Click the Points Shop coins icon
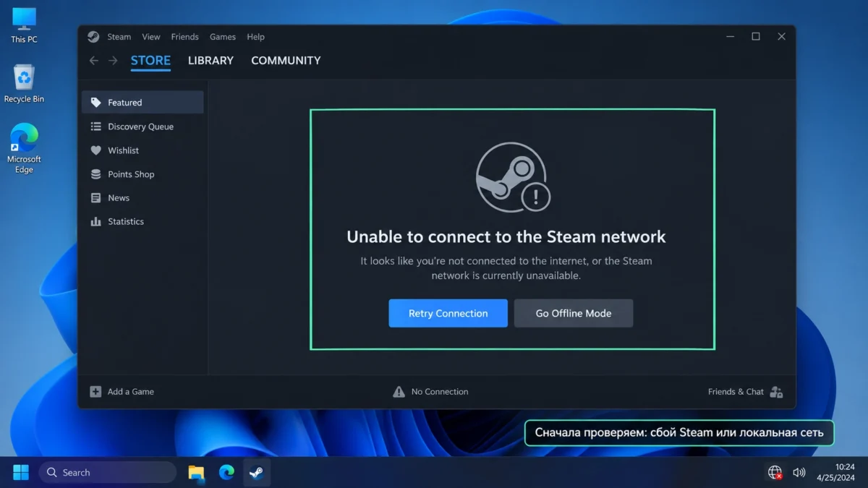 [x=95, y=174]
